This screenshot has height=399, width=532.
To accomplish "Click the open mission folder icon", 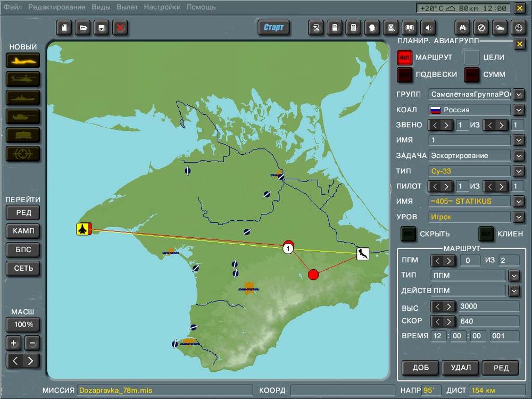I will click(x=82, y=28).
